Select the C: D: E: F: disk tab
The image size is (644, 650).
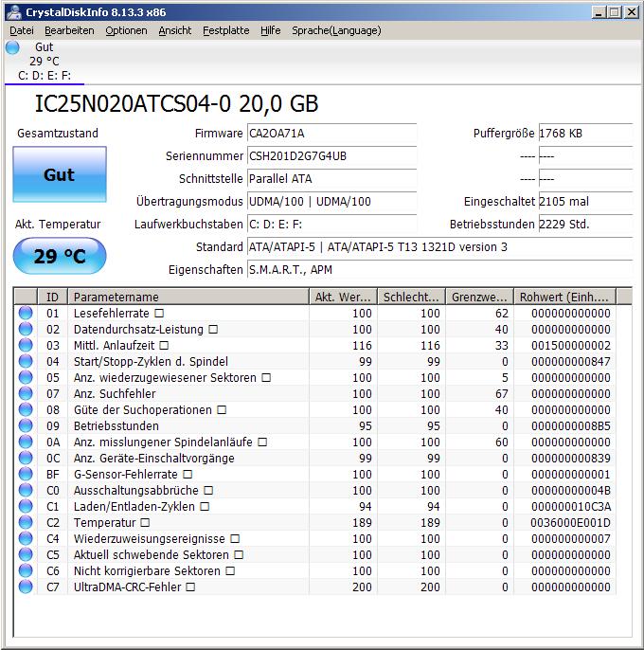tap(45, 62)
